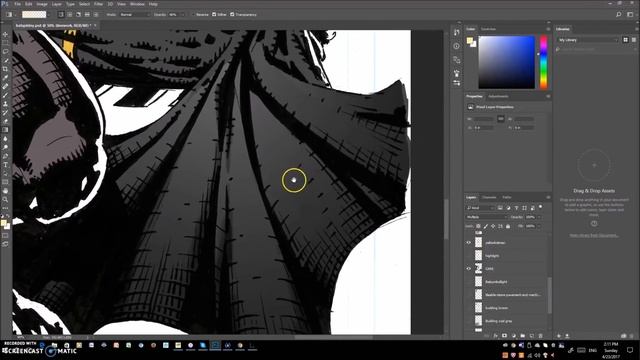This screenshot has height=360, width=640.
Task: Open the My Library dropdown
Action: 588,40
